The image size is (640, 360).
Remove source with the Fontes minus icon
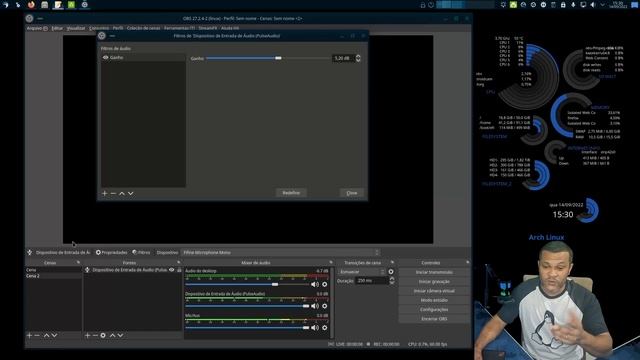pos(95,335)
